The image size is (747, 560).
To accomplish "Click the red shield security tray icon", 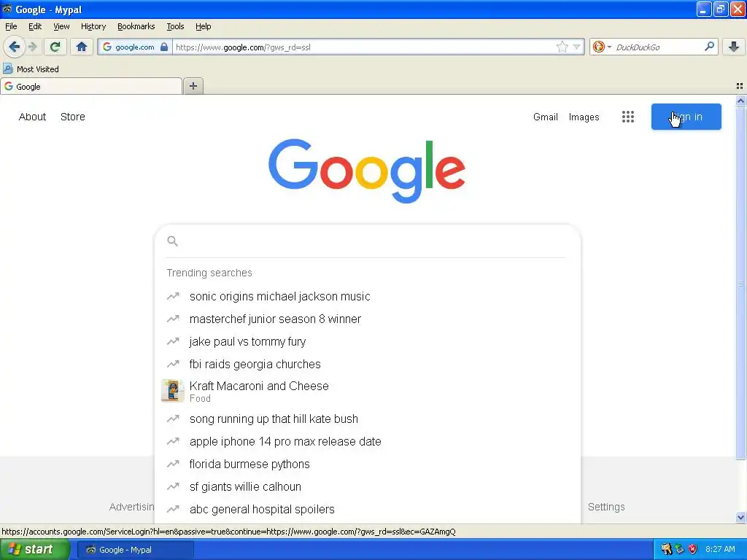I will [693, 549].
